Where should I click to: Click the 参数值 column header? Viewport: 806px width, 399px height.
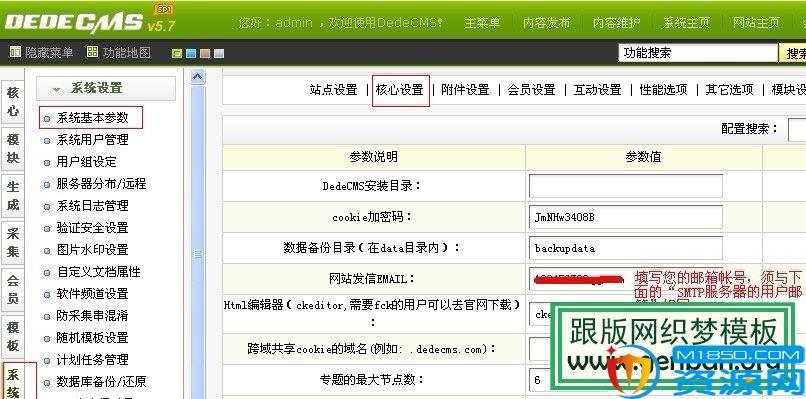tap(644, 157)
